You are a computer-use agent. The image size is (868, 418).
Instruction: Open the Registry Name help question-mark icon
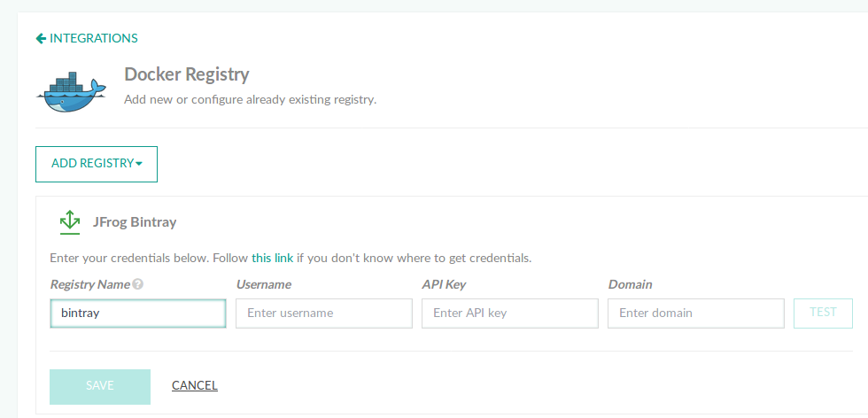tap(138, 284)
